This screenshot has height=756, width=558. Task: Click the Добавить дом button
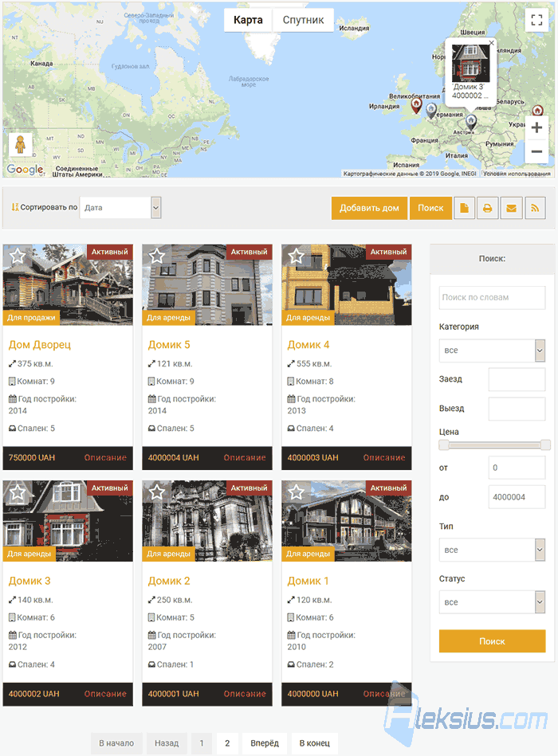[x=369, y=208]
